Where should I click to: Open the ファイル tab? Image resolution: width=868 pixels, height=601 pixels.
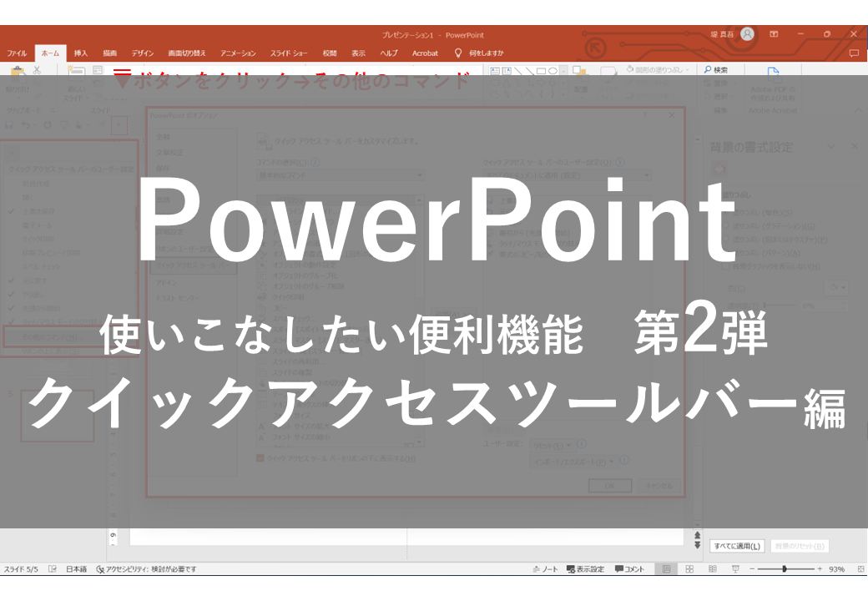pos(17,53)
